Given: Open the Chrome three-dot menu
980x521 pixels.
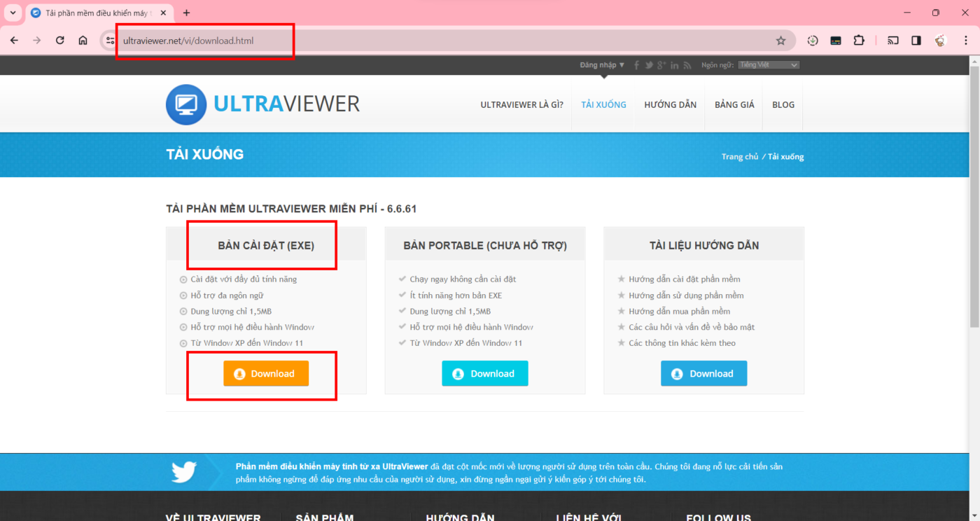Looking at the screenshot, I should tap(966, 41).
